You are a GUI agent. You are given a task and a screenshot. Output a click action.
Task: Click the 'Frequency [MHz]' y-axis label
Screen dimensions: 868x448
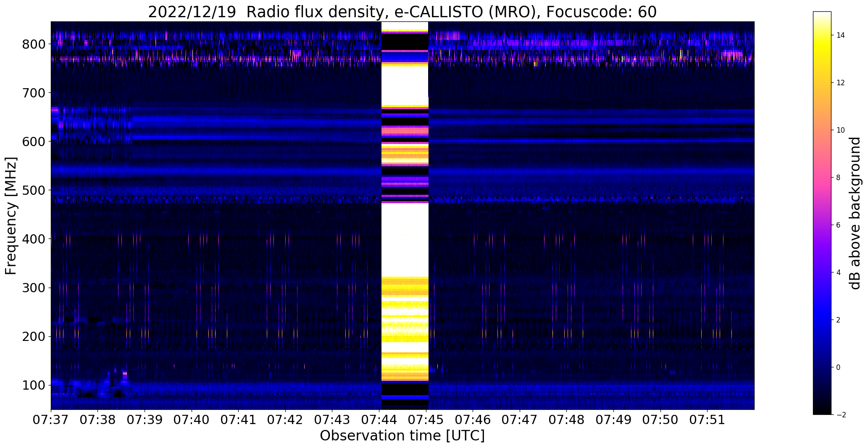click(x=11, y=216)
